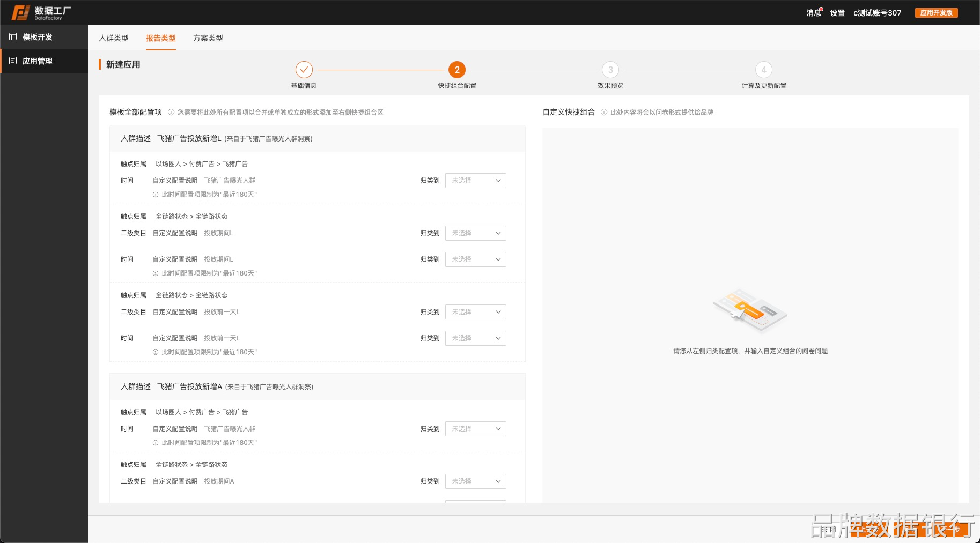Jump to step 3 circle 效果预览

(x=610, y=70)
